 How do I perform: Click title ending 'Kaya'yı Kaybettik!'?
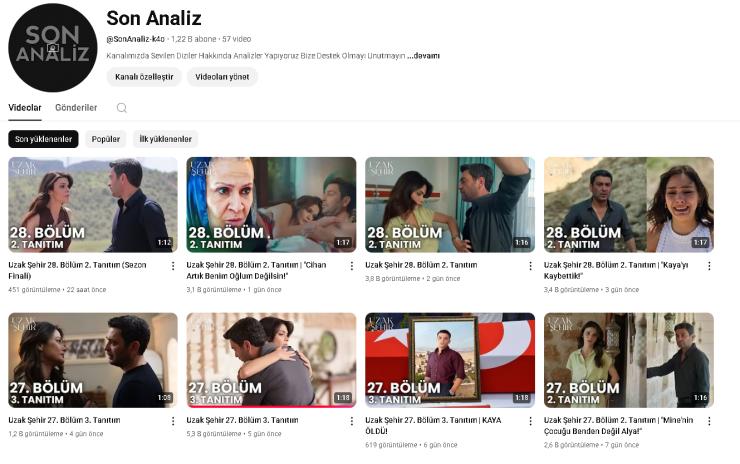[x=616, y=270]
